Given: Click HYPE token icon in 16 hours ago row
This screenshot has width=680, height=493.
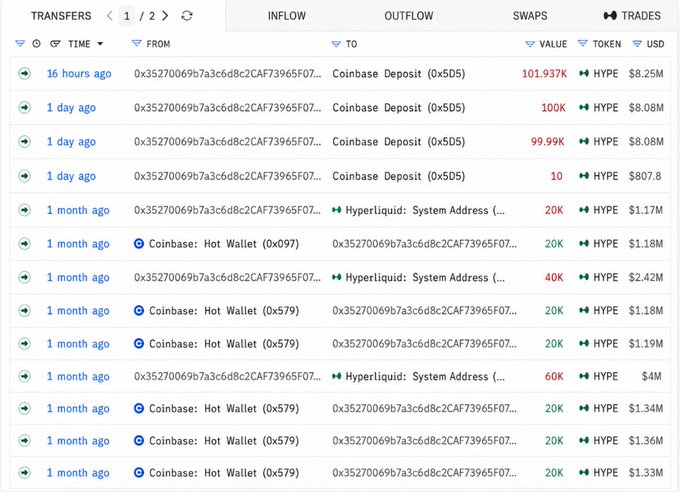Looking at the screenshot, I should (x=584, y=73).
